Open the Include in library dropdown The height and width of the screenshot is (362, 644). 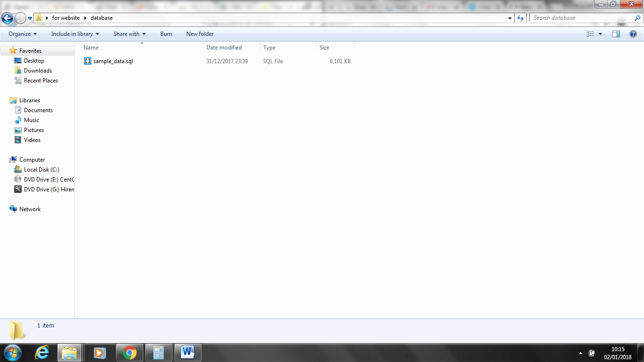[75, 34]
